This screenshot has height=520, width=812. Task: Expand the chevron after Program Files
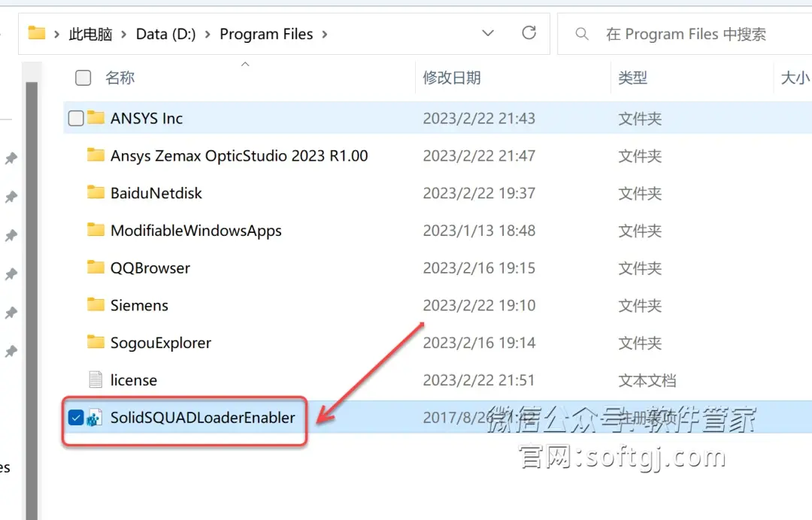325,34
